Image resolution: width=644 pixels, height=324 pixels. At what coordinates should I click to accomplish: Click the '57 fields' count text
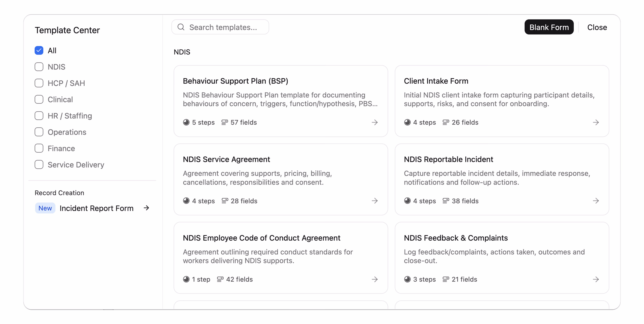pos(244,122)
